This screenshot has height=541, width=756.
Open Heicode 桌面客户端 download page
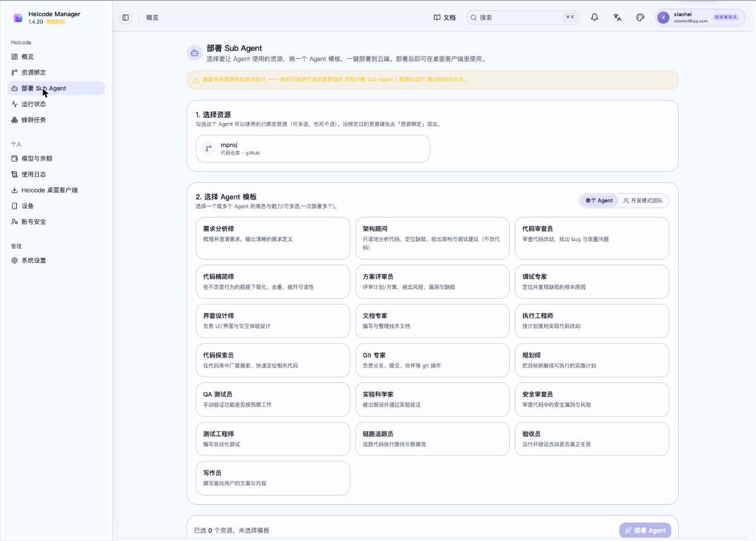(56, 190)
